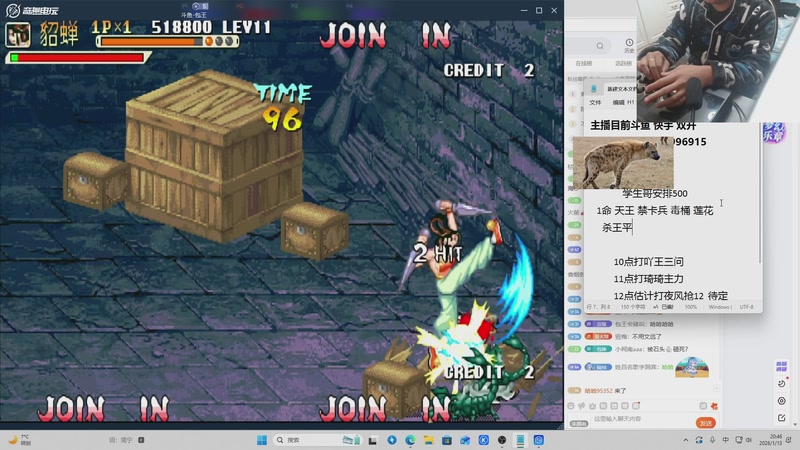The width and height of the screenshot is (800, 450).
Task: Click the orange 发送 send button
Action: click(x=706, y=423)
